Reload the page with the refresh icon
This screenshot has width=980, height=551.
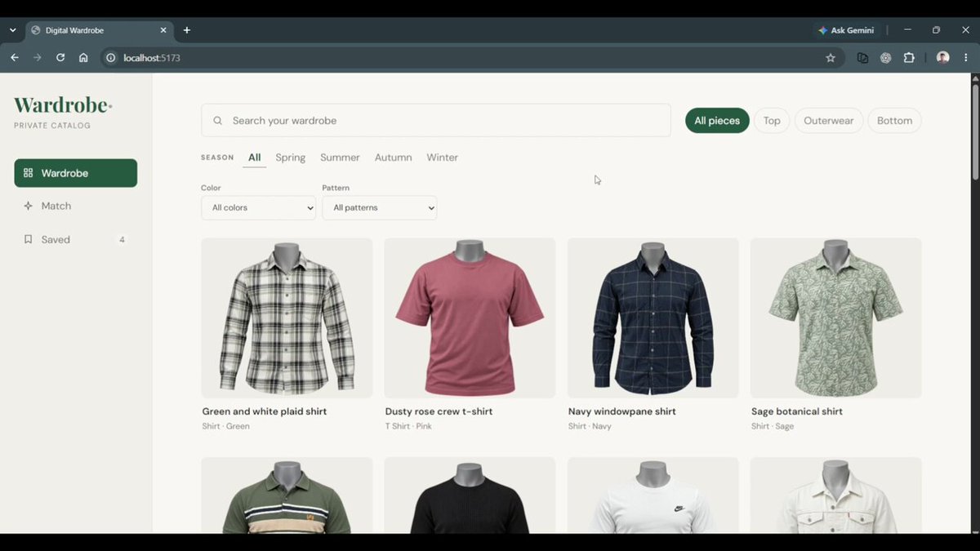[60, 58]
